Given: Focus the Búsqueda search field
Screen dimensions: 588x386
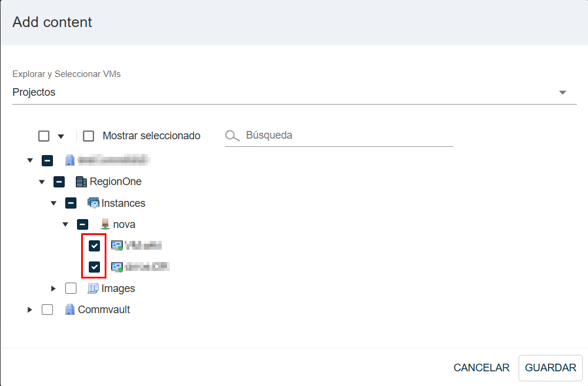Looking at the screenshot, I should click(347, 136).
